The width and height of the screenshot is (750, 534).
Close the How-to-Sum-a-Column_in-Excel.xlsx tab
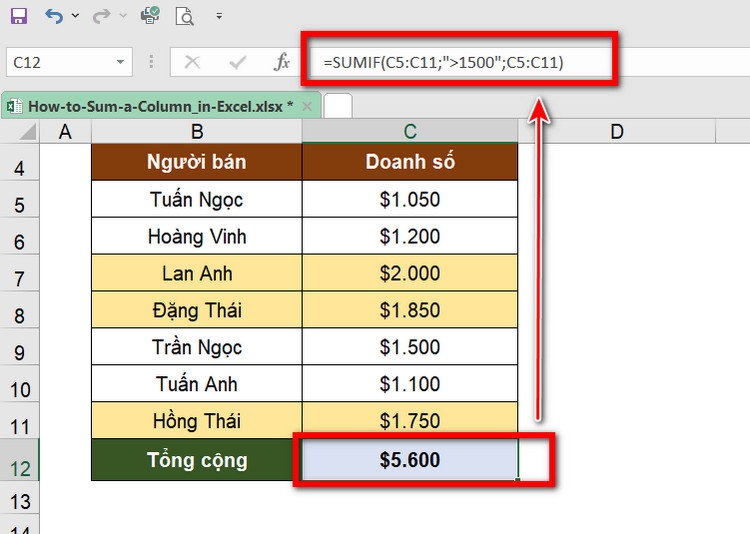point(307,106)
